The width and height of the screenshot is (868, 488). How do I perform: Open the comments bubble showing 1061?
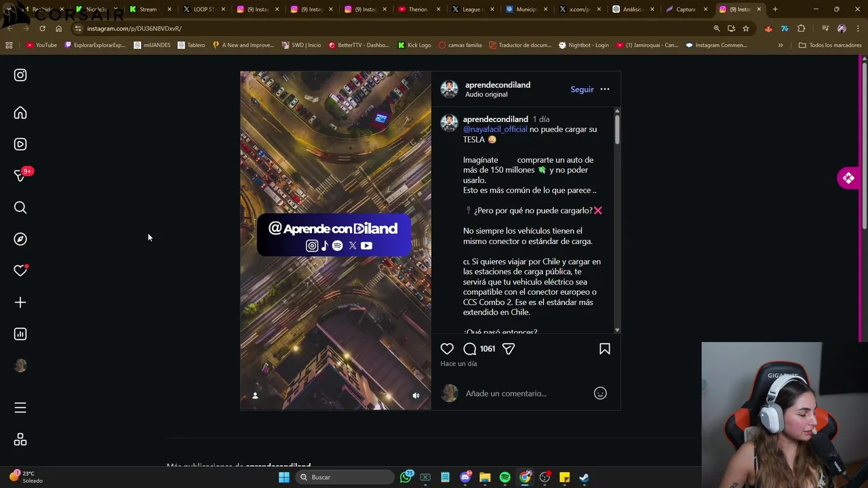click(x=479, y=348)
